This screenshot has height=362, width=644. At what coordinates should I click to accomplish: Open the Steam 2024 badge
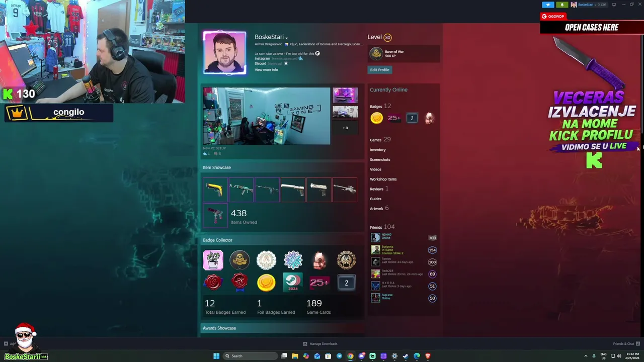293,283
